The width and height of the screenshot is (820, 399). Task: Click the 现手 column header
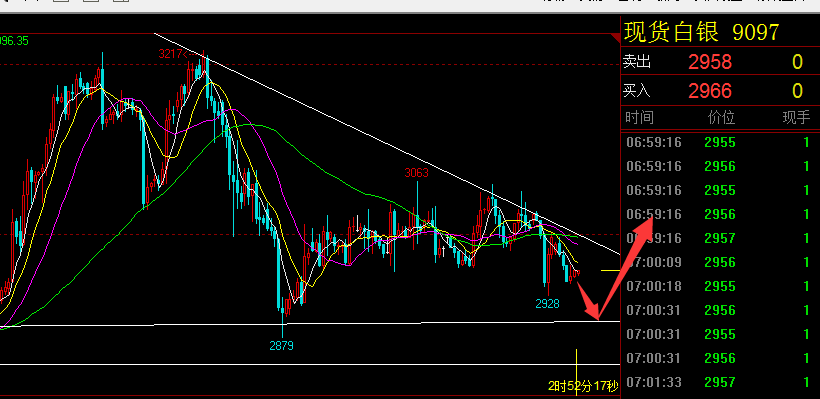[x=796, y=117]
